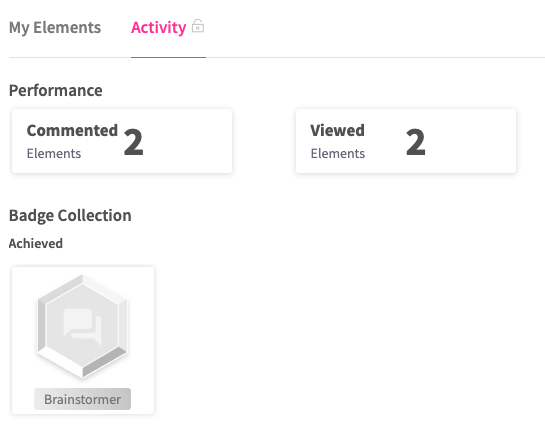Click the lock icon next to Activity

click(198, 26)
